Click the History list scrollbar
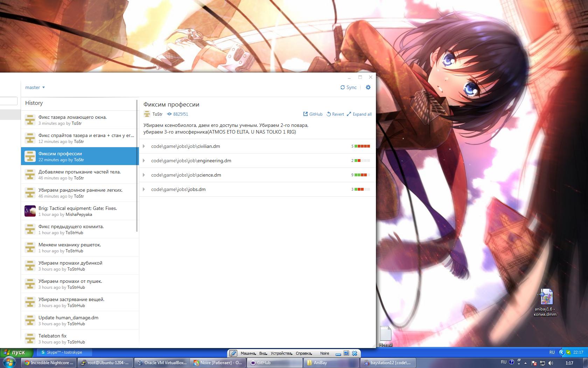This screenshot has height=368, width=588. (x=137, y=166)
